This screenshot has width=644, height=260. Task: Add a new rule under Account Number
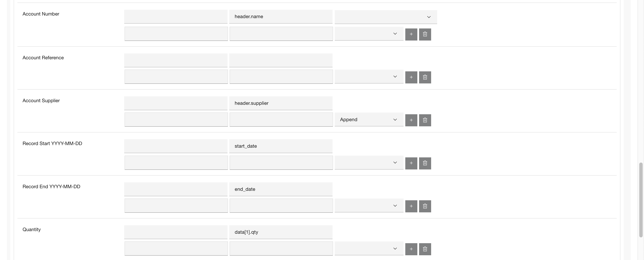coord(411,34)
